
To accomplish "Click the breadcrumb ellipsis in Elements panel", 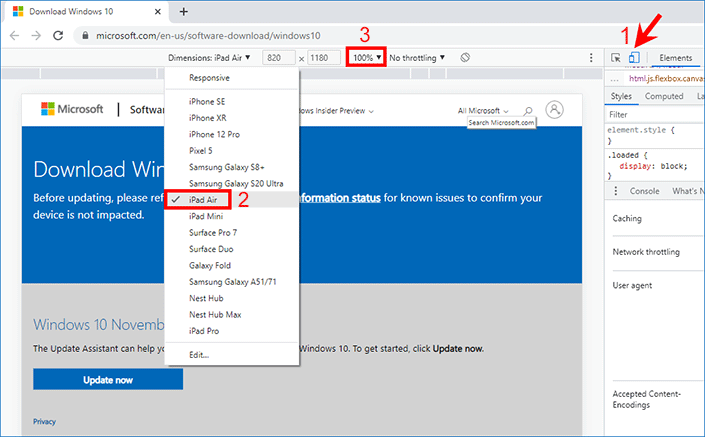I will click(615, 79).
